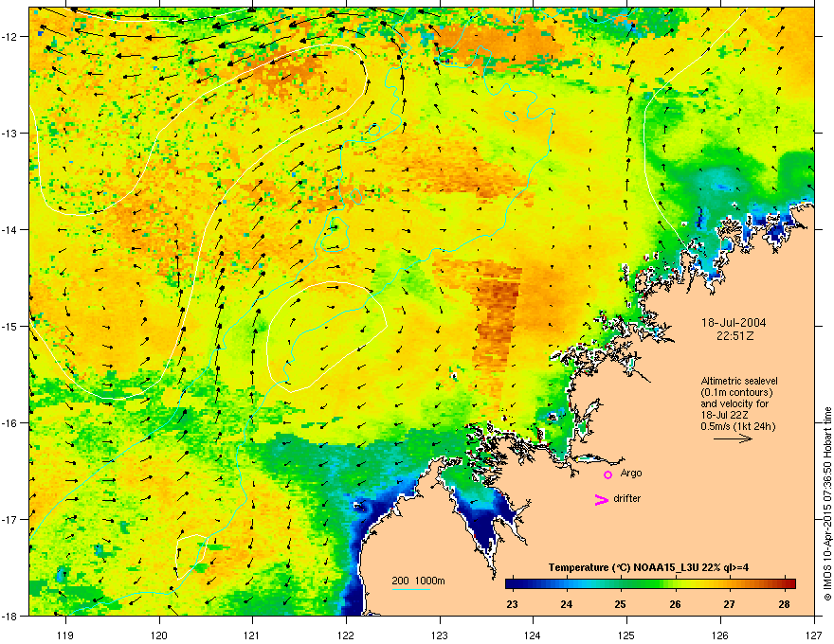Click the longitude axis label 122
Screen dimensions: 834x644
click(346, 635)
